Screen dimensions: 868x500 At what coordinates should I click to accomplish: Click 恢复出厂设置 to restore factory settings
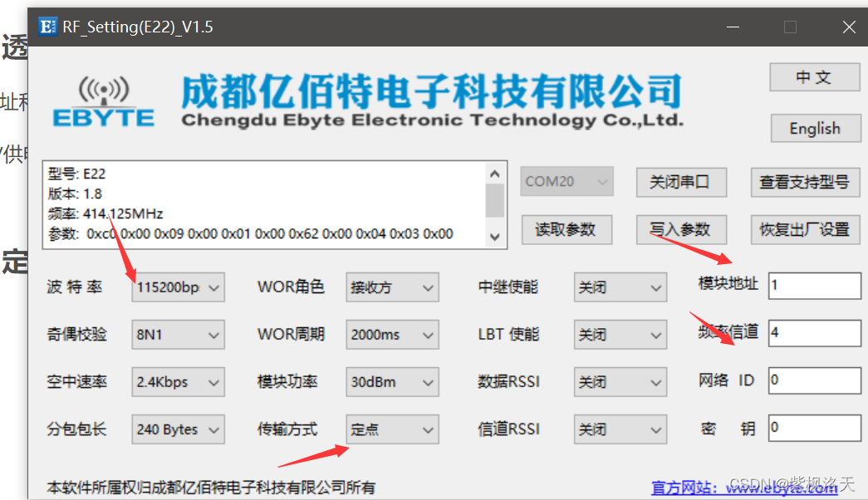[x=805, y=229]
